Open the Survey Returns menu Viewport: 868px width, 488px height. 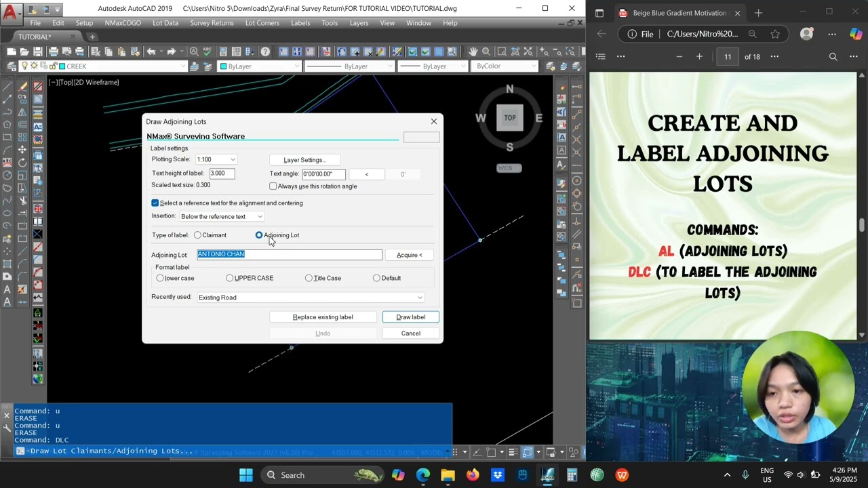(x=212, y=23)
